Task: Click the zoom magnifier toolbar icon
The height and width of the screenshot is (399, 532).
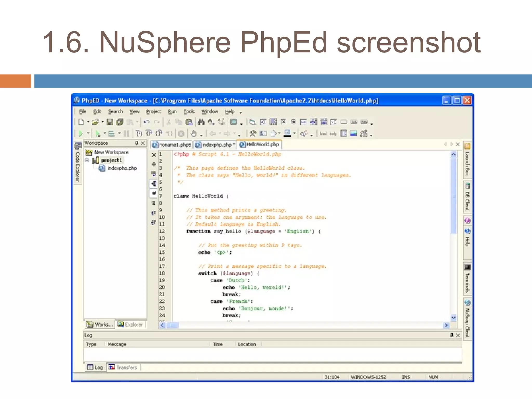Action: [303, 134]
